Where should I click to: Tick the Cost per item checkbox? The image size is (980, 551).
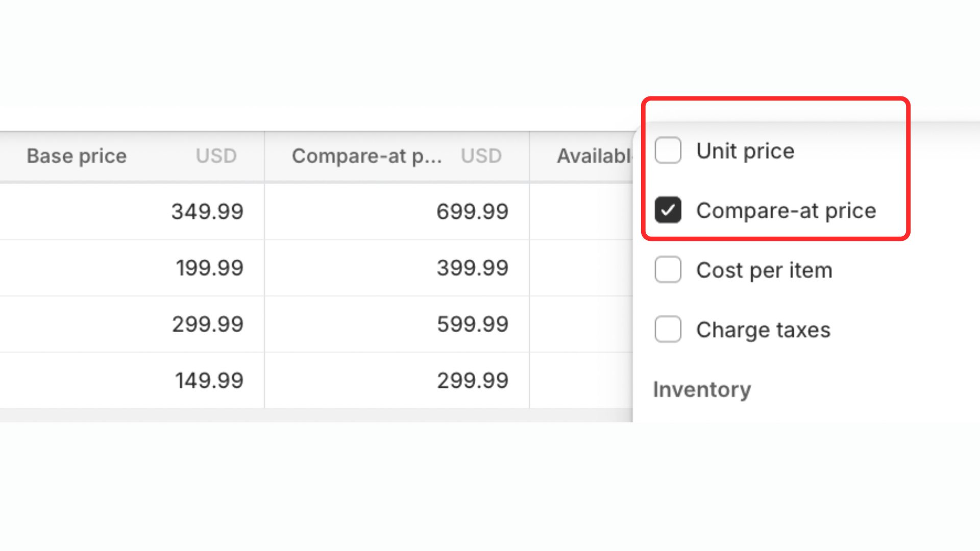668,270
